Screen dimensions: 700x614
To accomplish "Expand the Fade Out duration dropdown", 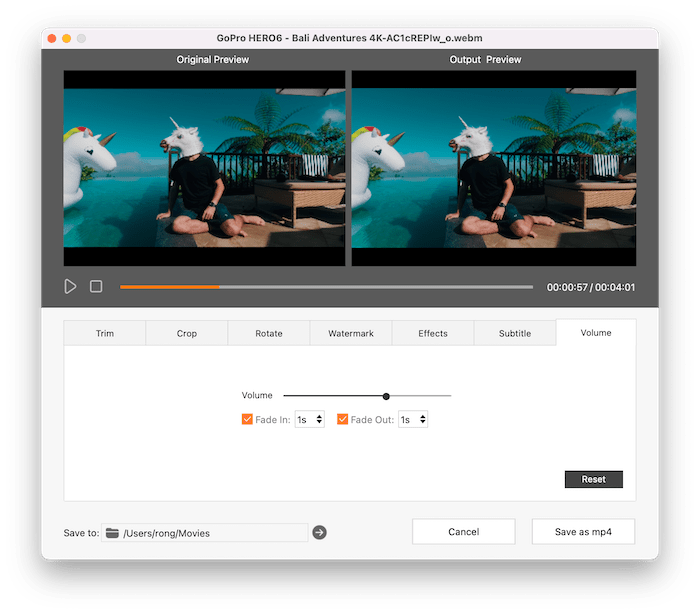I will tap(413, 420).
